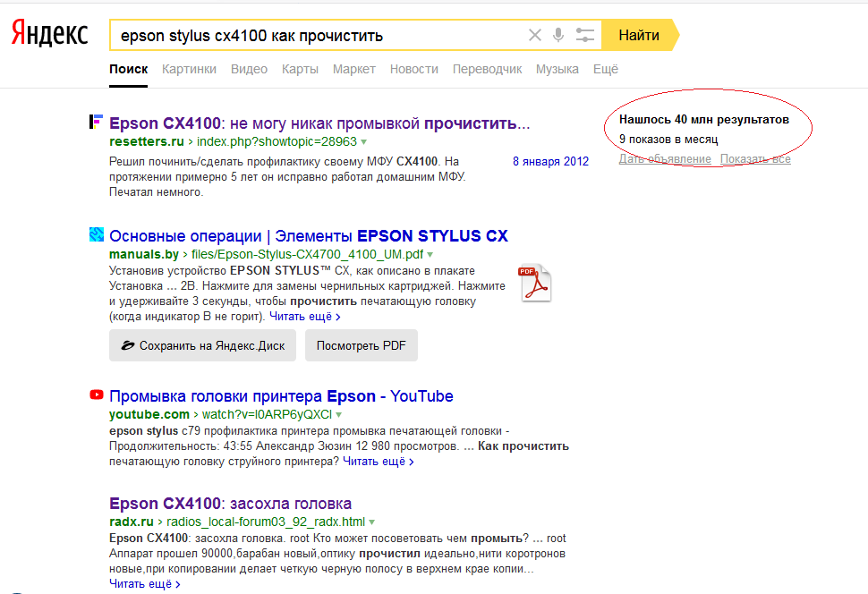Screen dimensions: 868x594
Task: Expand the youtube.com result dropdown arrow
Action: (x=339, y=415)
